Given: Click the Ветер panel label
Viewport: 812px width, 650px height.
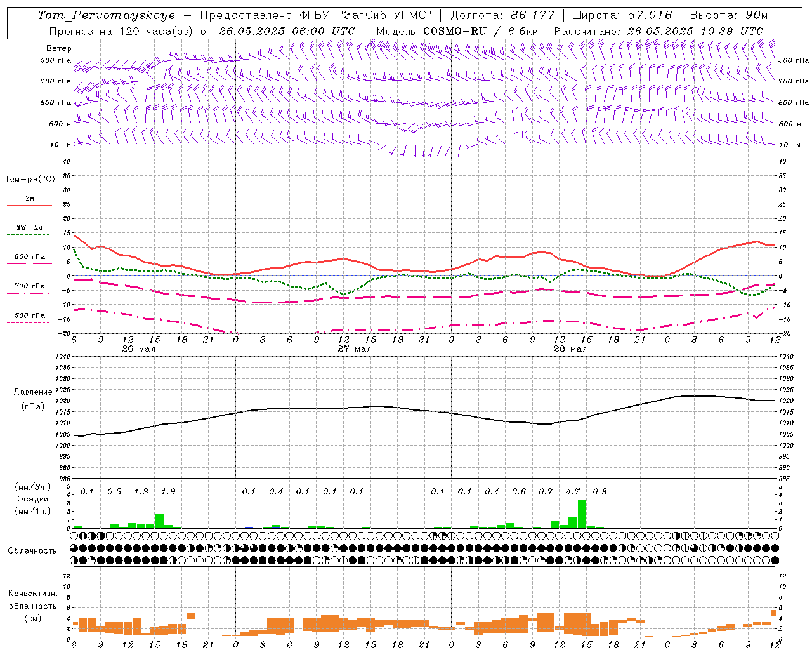Looking at the screenshot, I should click(59, 48).
